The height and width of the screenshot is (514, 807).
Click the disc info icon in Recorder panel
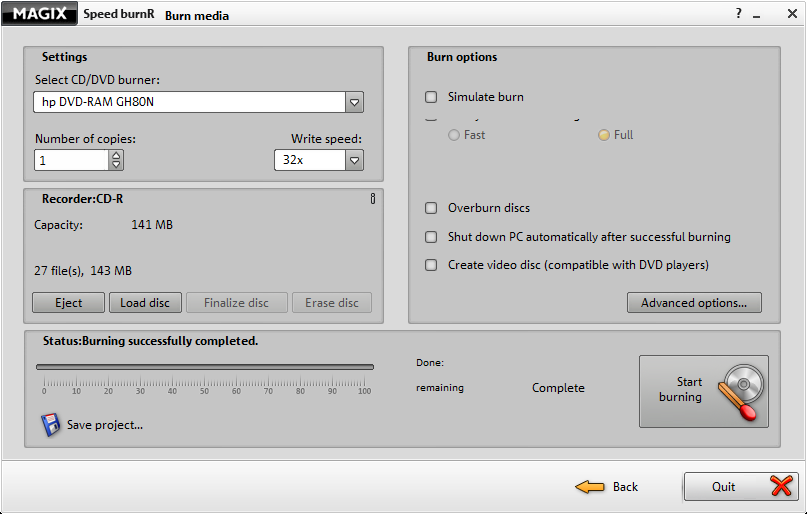pyautogui.click(x=373, y=199)
